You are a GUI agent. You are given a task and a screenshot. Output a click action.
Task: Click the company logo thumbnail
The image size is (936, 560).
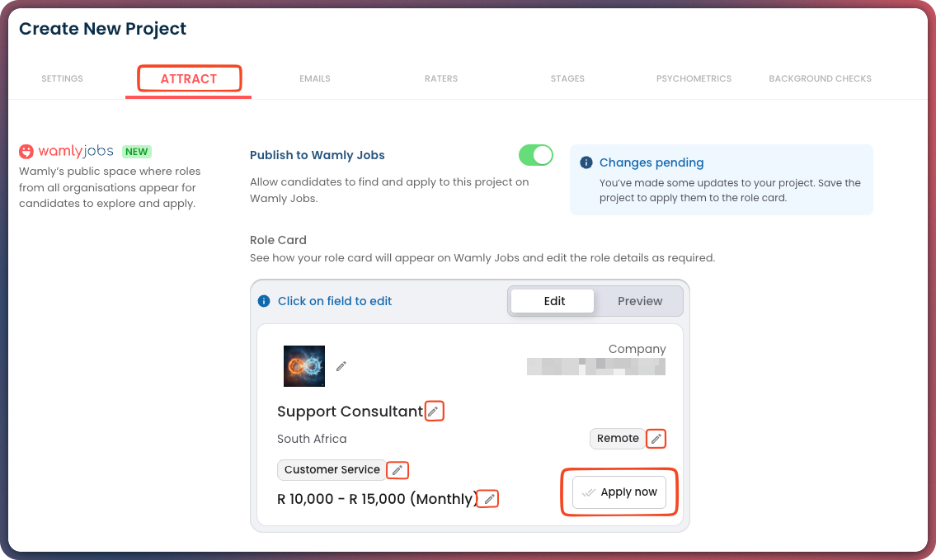coord(304,366)
